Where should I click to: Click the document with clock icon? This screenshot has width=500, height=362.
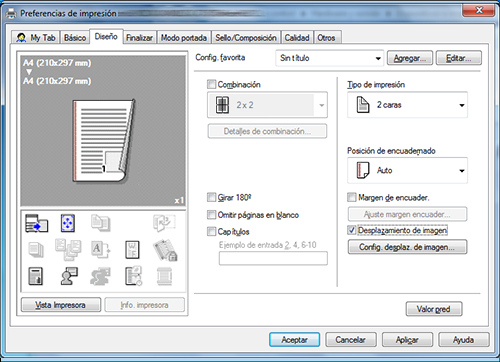134,276
